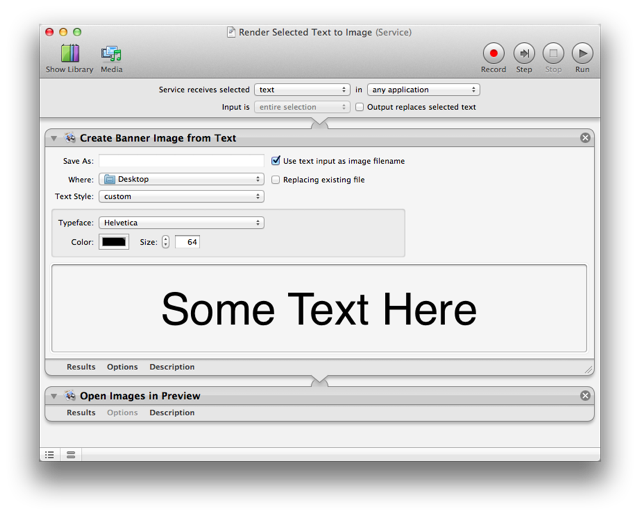Click the Save As text field

pos(181,161)
